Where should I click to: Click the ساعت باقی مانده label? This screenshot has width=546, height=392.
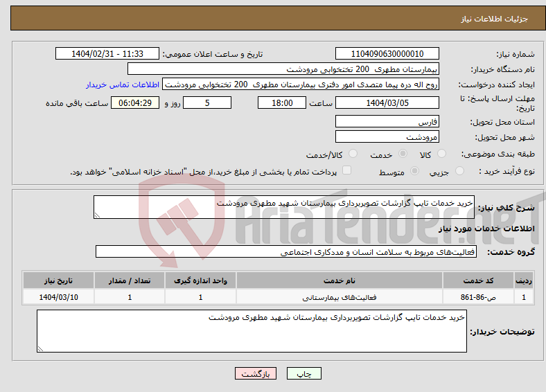coord(77,103)
